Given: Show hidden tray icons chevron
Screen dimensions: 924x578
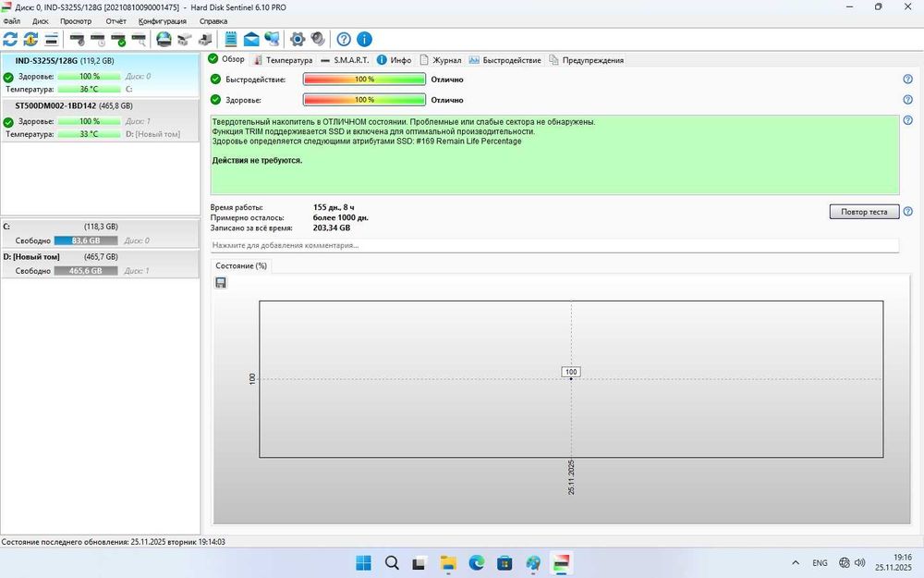Looking at the screenshot, I should tap(795, 563).
